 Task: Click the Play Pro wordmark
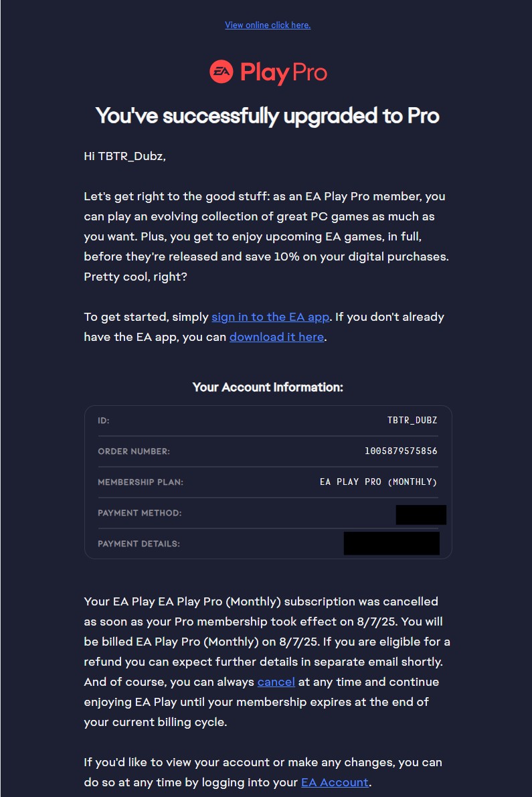(x=284, y=73)
